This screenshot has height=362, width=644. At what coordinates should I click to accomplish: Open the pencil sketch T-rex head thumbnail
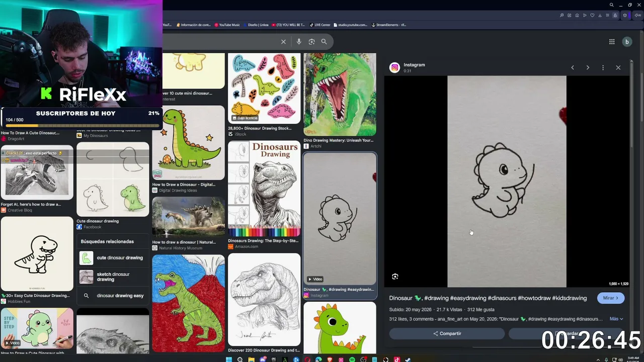pyautogui.click(x=264, y=300)
